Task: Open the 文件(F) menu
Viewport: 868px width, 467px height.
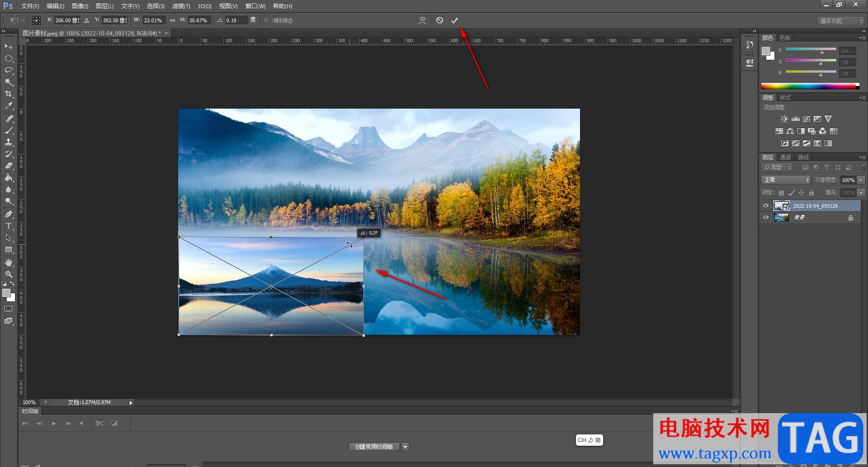Action: click(x=30, y=6)
